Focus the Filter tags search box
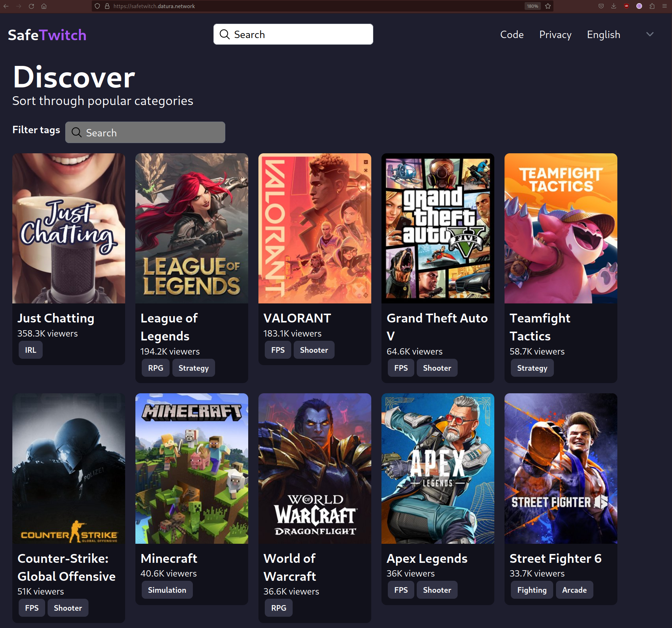 click(145, 133)
